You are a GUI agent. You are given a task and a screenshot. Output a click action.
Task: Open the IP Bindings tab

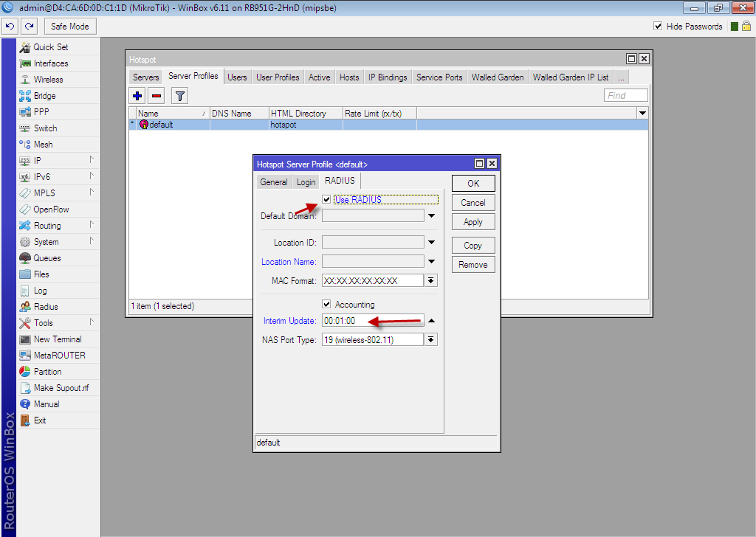tap(388, 77)
